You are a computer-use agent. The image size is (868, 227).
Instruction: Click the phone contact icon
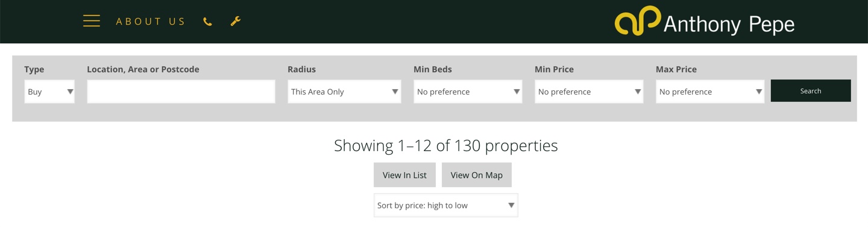tap(207, 22)
